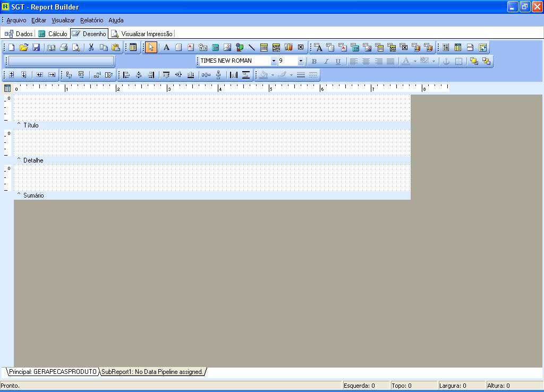The height and width of the screenshot is (392, 544).
Task: Click the empty edit field in toolbar
Action: (61, 61)
